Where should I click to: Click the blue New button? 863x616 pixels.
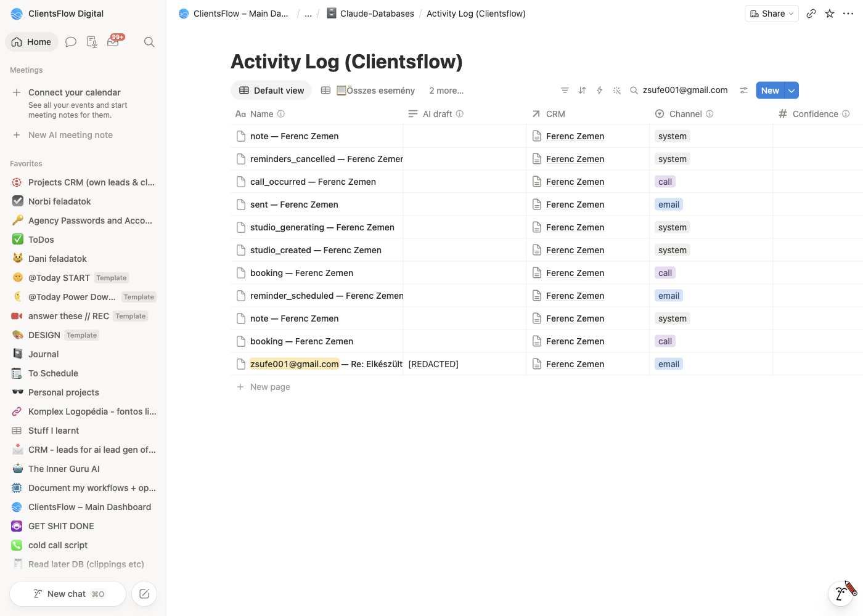click(x=770, y=91)
